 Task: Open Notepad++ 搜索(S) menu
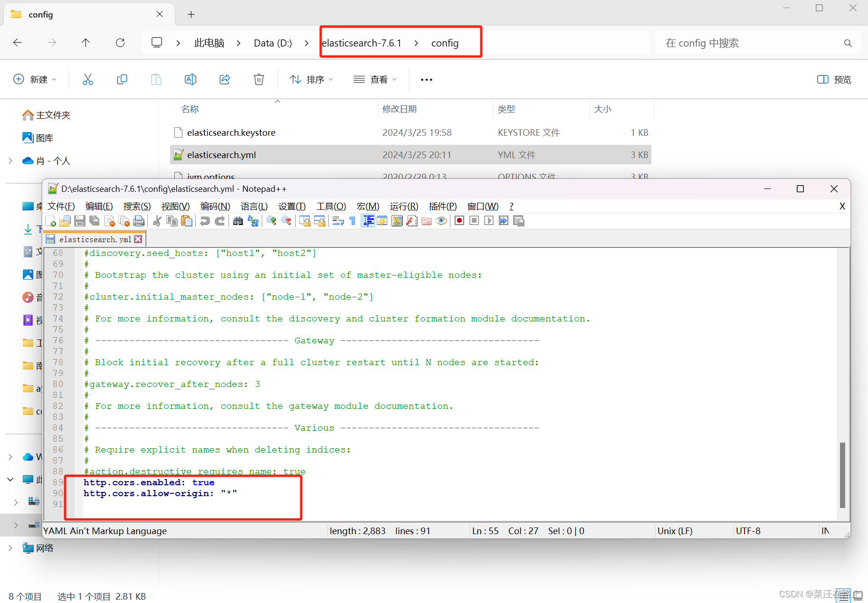137,206
